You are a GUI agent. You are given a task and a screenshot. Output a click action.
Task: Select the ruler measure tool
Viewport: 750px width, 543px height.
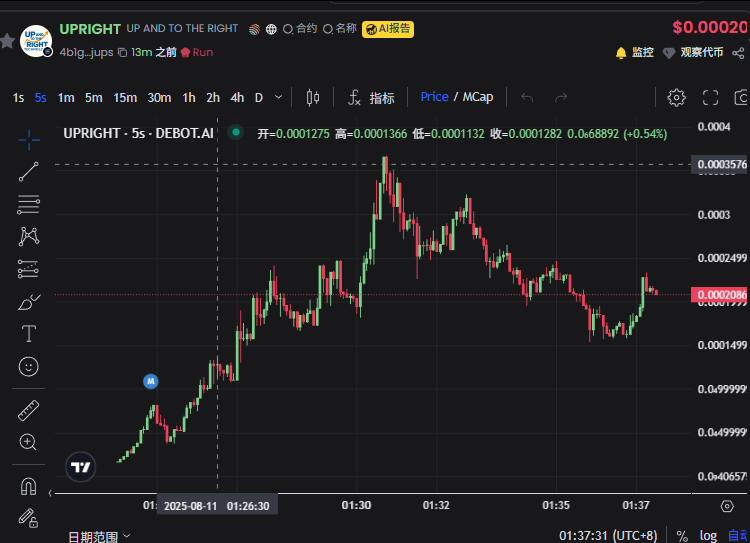pos(29,410)
